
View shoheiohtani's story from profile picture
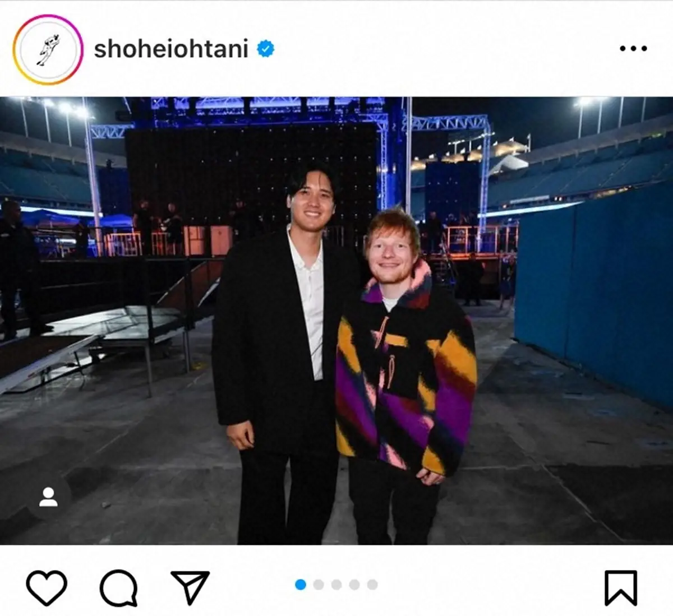[x=48, y=49]
